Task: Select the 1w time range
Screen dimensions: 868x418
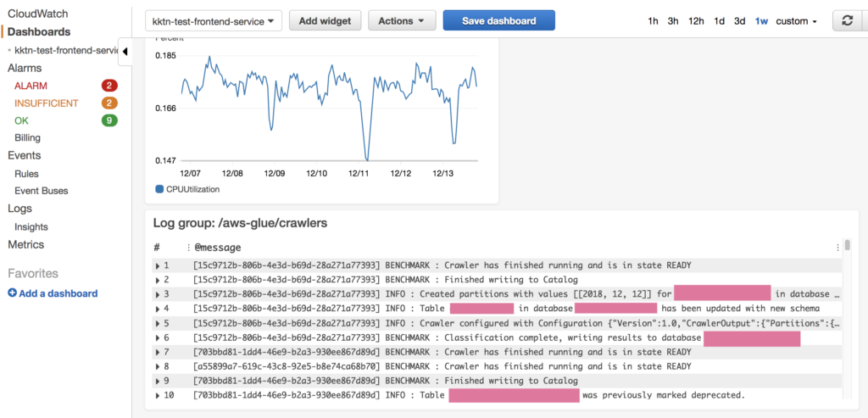Action: pos(761,21)
